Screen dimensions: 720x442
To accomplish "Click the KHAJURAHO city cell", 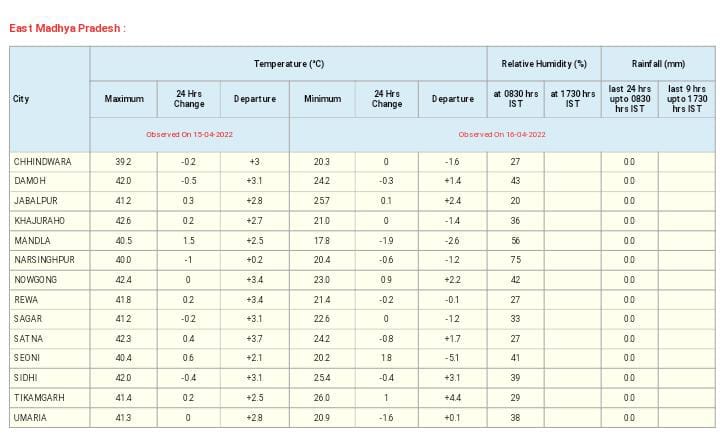I will pyautogui.click(x=39, y=220).
